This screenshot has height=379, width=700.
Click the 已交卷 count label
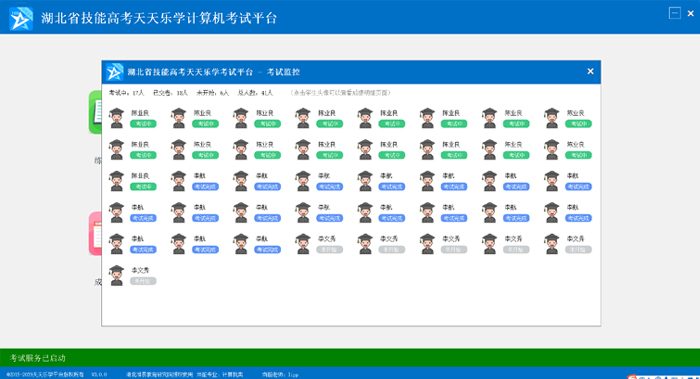pyautogui.click(x=170, y=93)
